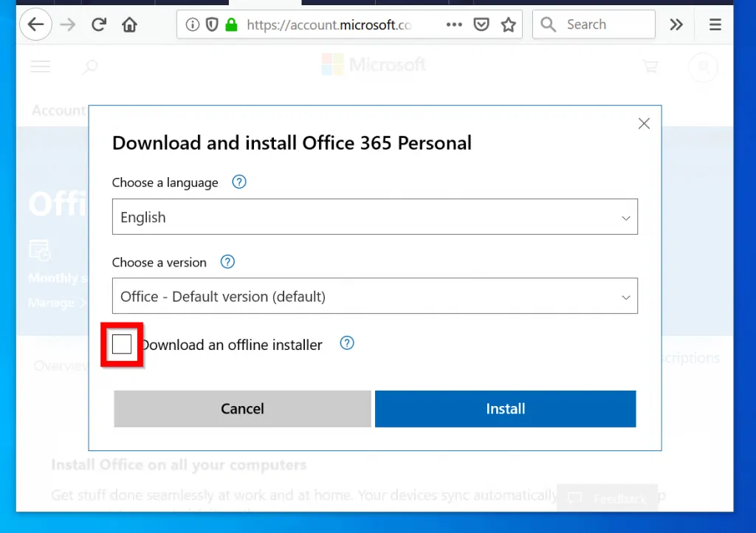Open the Microsoft site hamburger menu
756x533 pixels.
click(41, 66)
